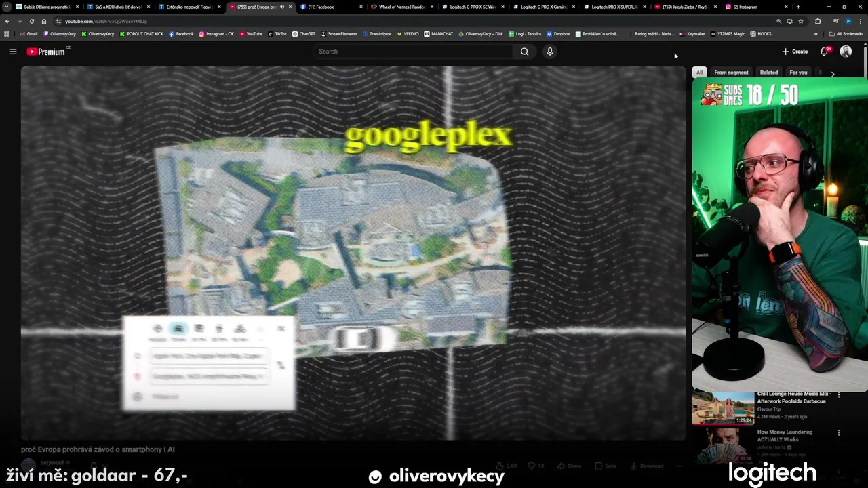
Task: Go to YouTube Premium home logo
Action: click(x=46, y=52)
